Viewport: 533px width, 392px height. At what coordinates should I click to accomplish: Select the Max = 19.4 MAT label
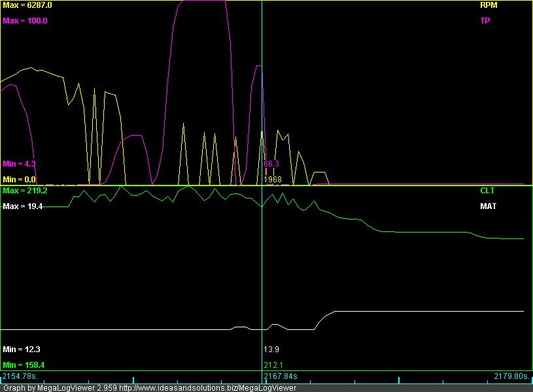click(x=23, y=206)
